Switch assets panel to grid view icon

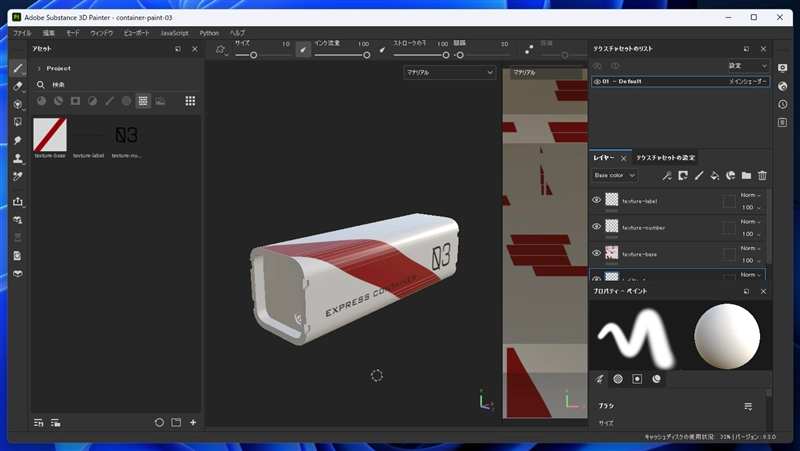click(190, 101)
